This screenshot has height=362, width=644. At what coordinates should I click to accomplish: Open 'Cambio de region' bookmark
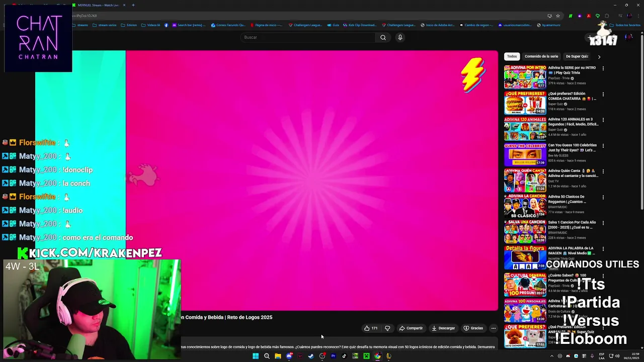click(x=476, y=25)
